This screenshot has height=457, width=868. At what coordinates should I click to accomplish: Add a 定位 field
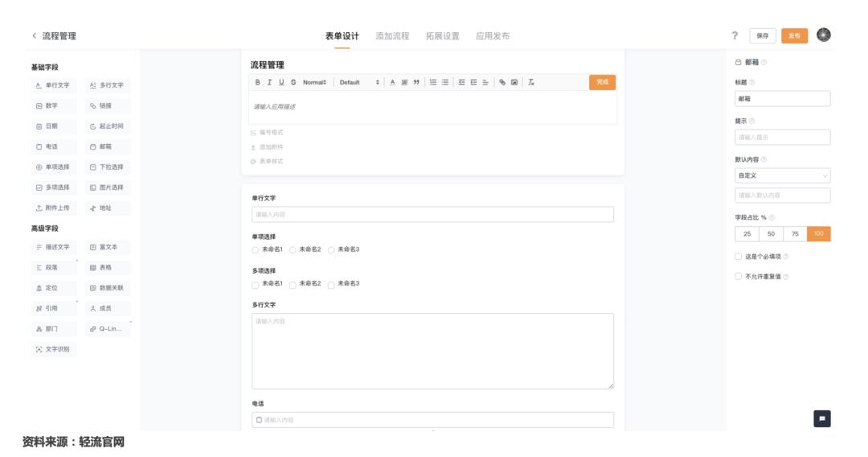(54, 288)
